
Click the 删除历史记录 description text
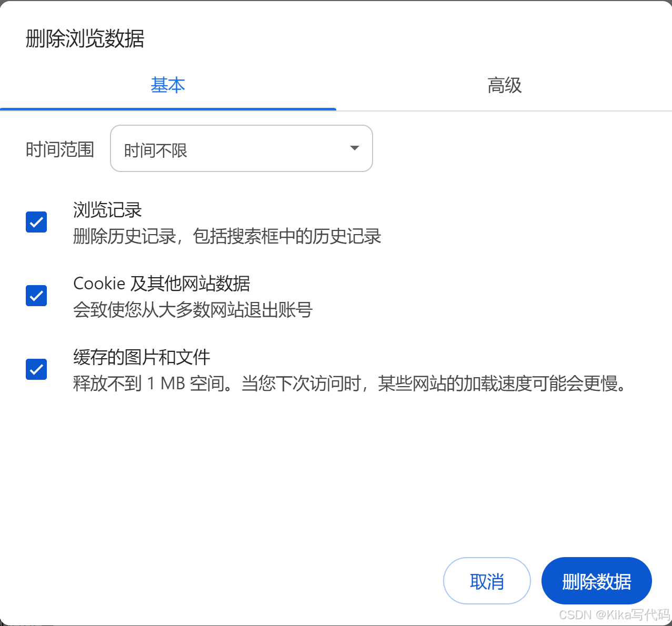tap(227, 236)
